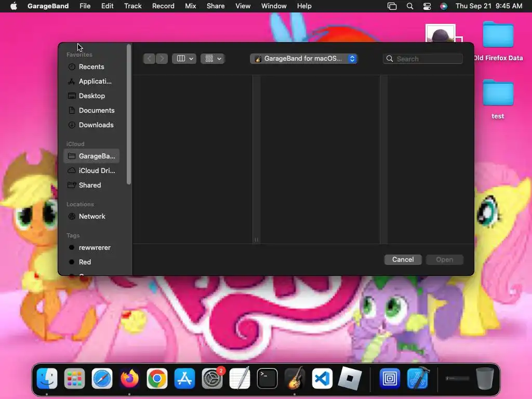Open Recents in the sidebar
Viewport: 532px width, 399px height.
[91, 67]
